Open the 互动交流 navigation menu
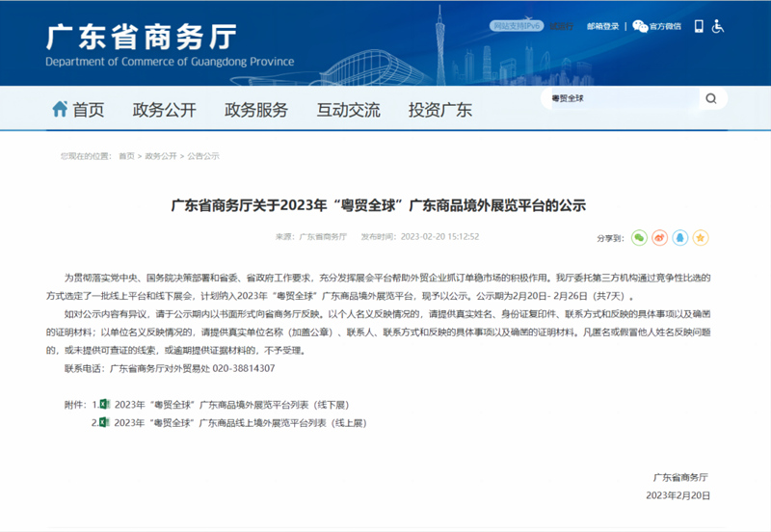 point(348,110)
